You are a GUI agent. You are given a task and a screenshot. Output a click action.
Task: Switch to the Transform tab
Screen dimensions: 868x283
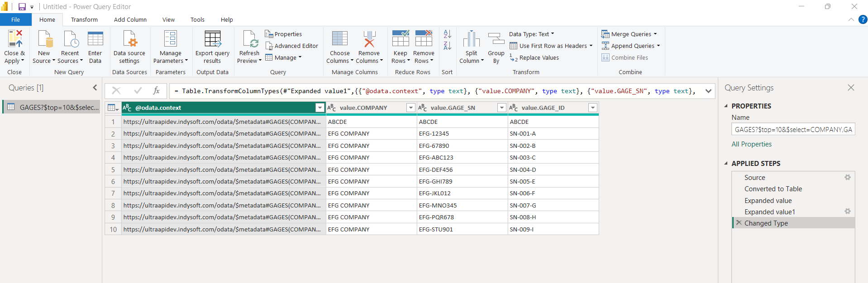click(x=84, y=19)
